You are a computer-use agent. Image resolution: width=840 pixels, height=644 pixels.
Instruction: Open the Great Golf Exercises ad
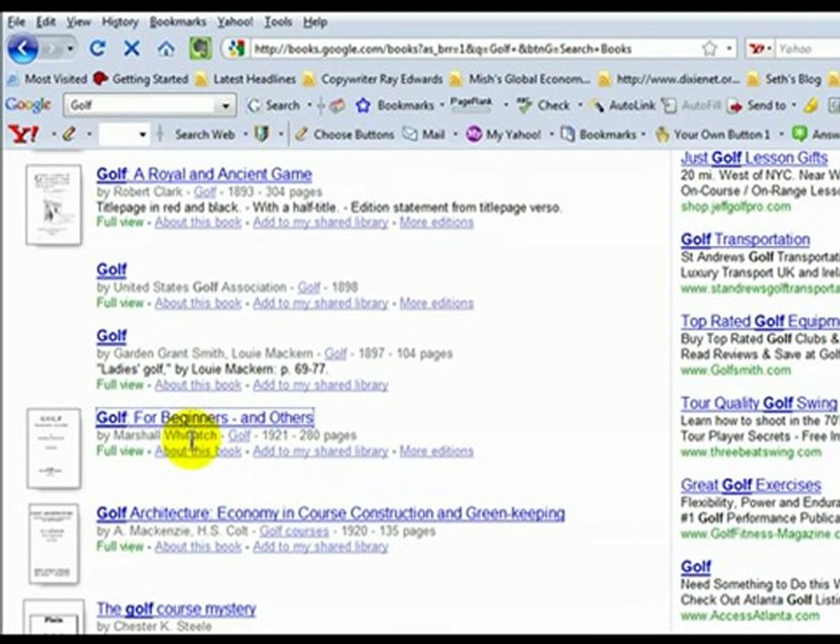click(x=751, y=485)
